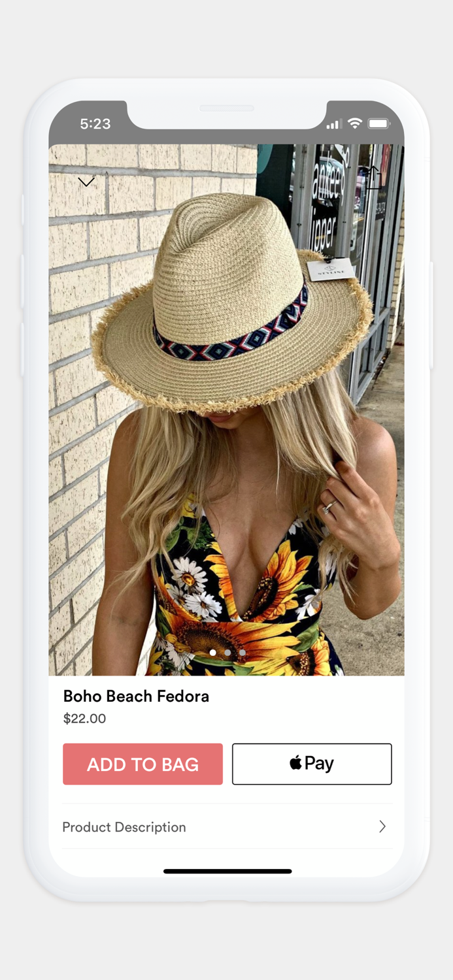Switch to the second image page dot
The image size is (453, 980).
[x=227, y=652]
